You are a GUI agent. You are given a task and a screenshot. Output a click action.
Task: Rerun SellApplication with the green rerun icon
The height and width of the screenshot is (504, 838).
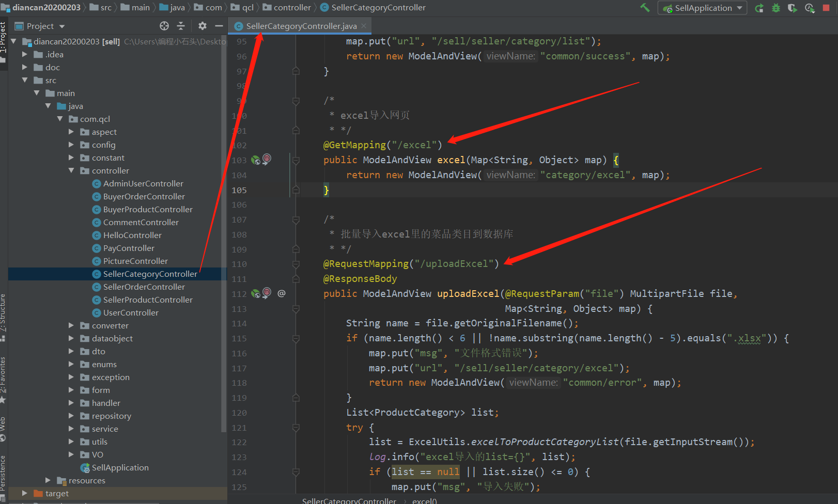[759, 8]
